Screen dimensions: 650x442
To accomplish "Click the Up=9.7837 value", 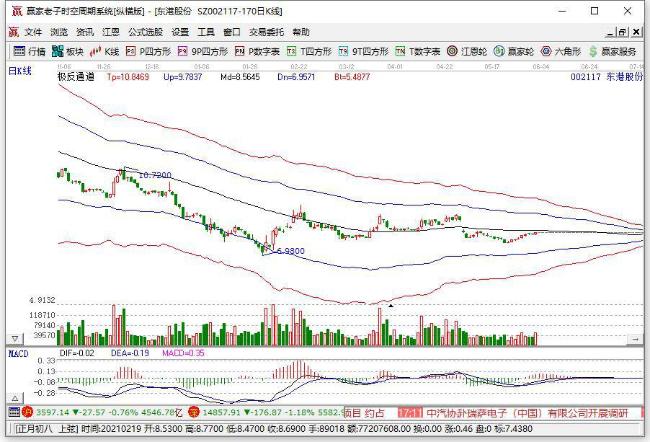I will coord(183,77).
